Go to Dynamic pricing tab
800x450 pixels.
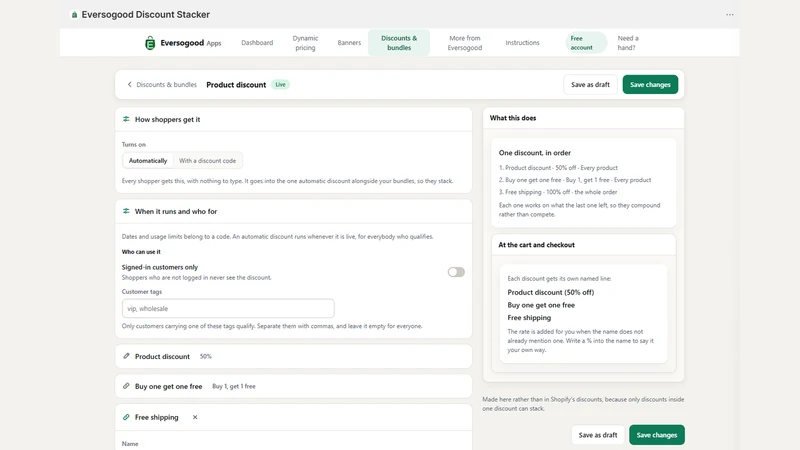point(305,43)
